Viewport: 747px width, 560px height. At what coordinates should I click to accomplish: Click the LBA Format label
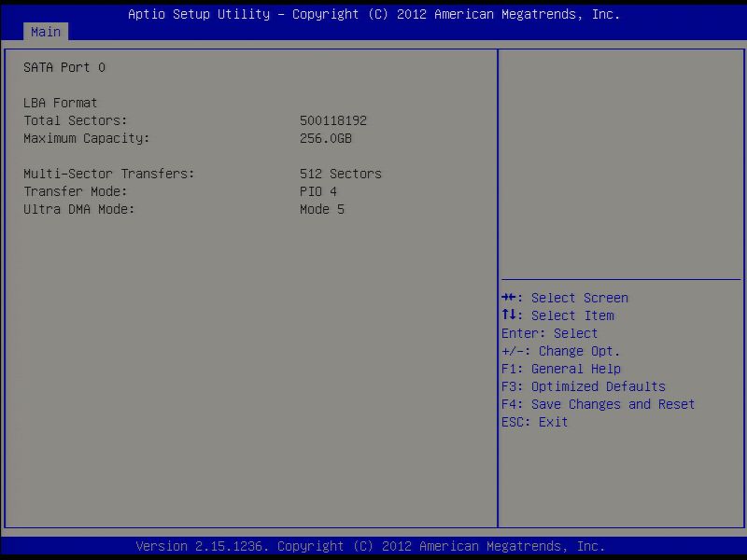(61, 103)
